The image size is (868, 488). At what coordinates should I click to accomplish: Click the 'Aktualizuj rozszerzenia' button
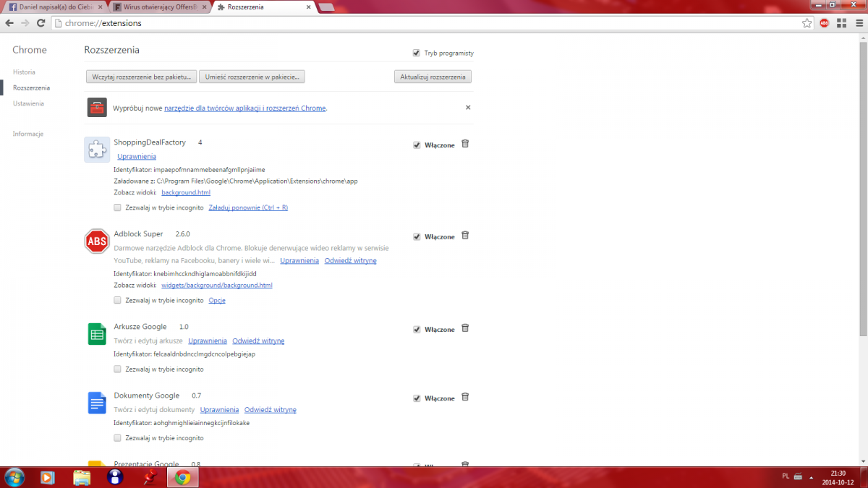433,76
